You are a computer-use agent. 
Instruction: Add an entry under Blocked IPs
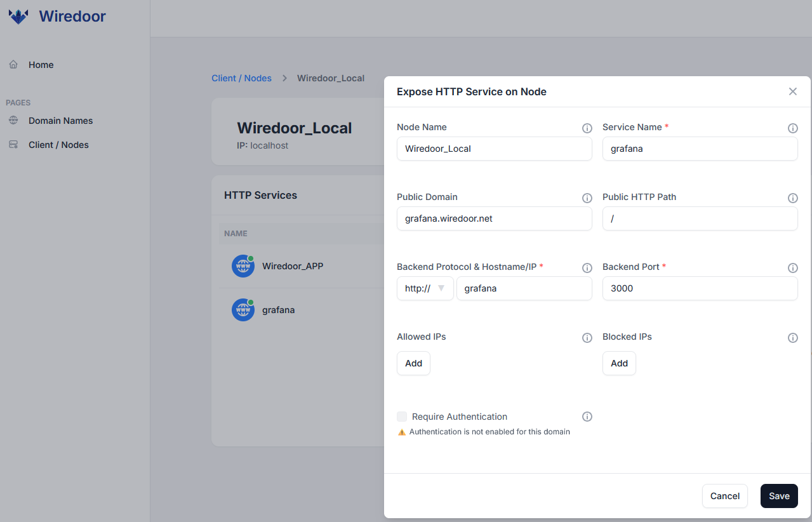click(619, 363)
